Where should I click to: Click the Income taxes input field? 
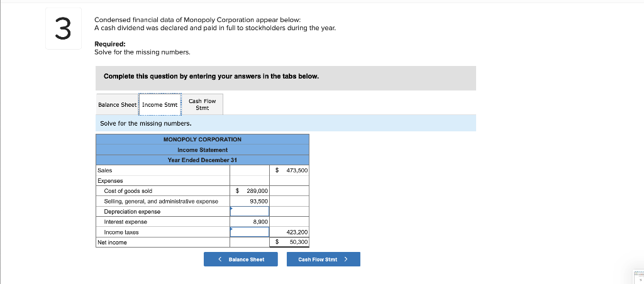point(249,232)
